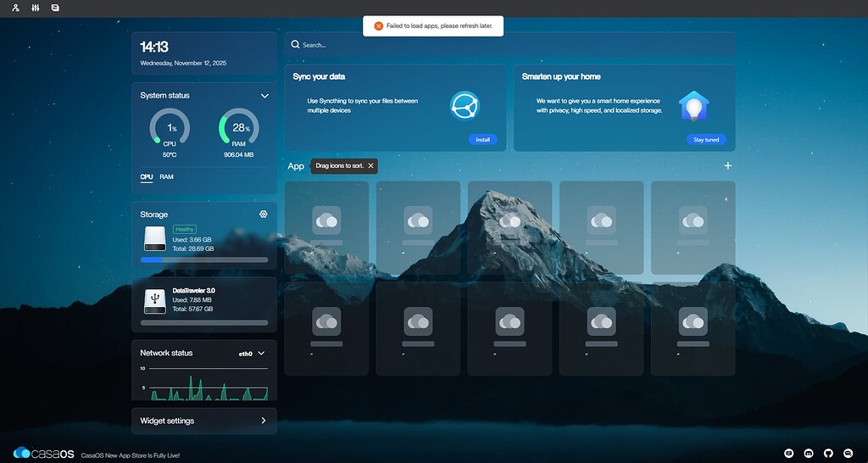The image size is (868, 463).
Task: Open the user account icon
Action: 15,8
